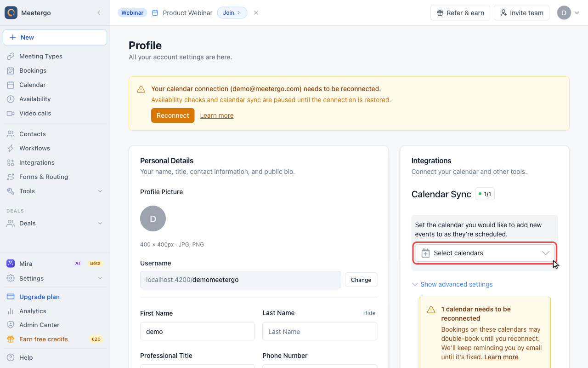588x368 pixels.
Task: Open the Mira AI assistant icon
Action: (x=11, y=264)
